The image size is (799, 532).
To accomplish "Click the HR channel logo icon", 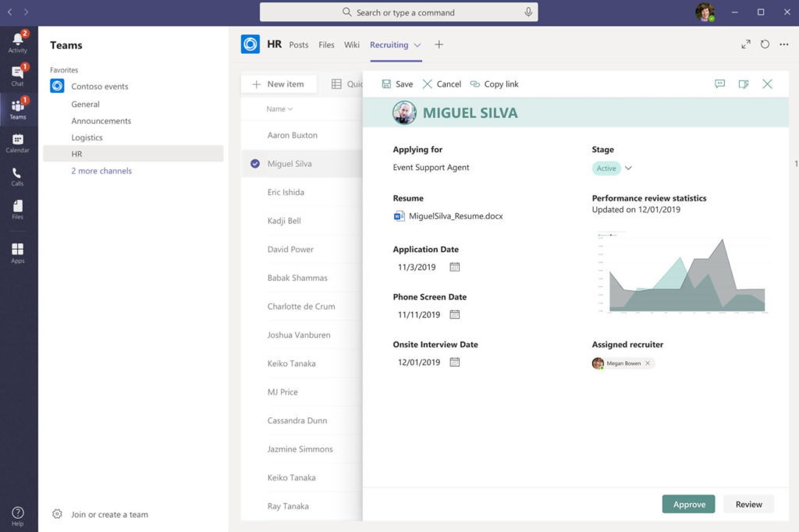I will 250,44.
